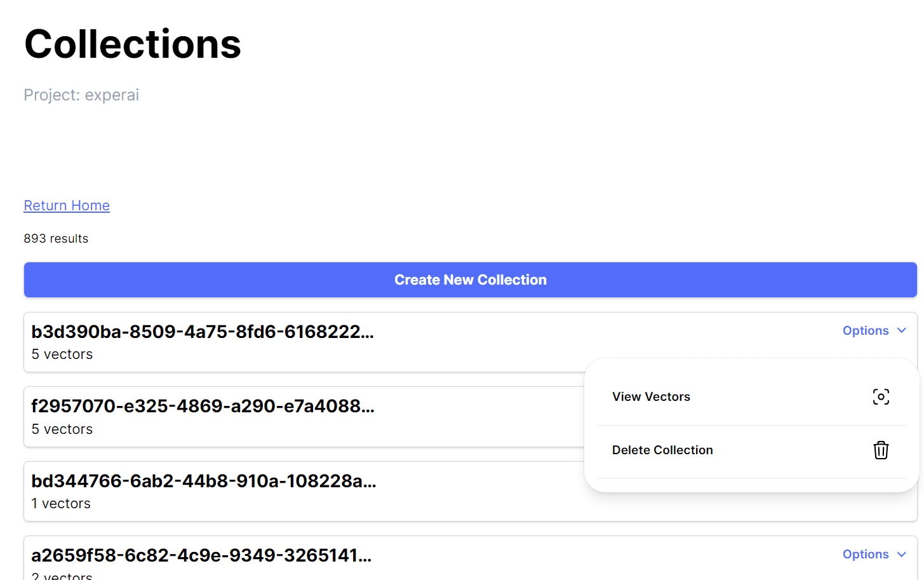Click the Collections page heading

[133, 44]
